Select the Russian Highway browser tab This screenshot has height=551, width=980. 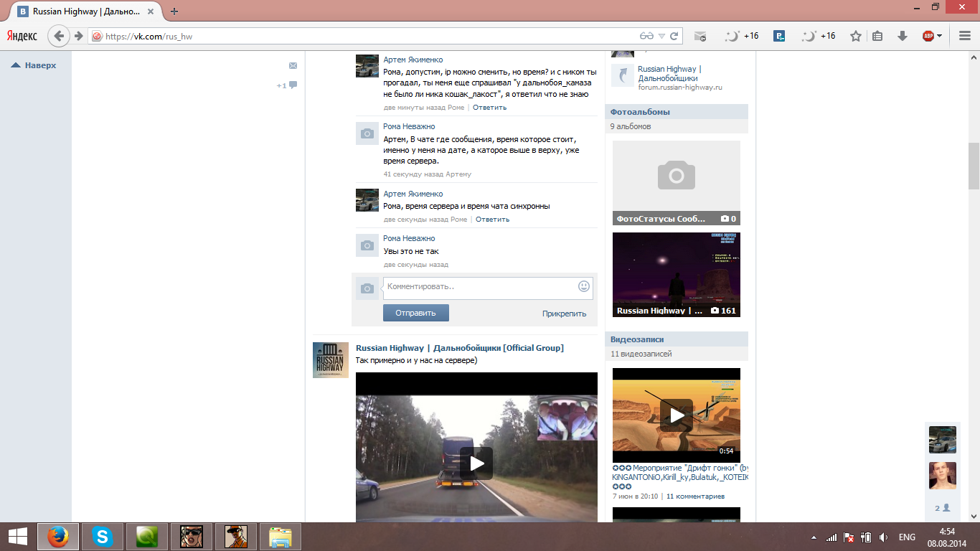pyautogui.click(x=88, y=11)
